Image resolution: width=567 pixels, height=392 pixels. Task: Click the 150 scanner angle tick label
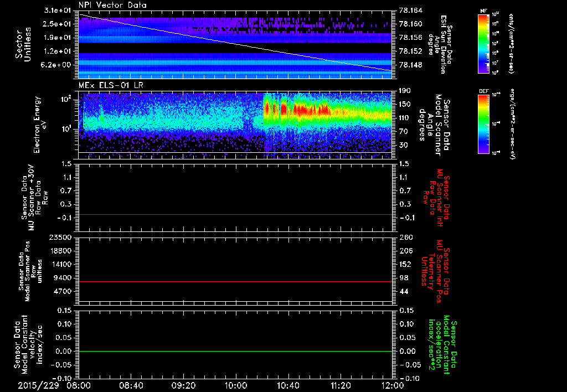(x=405, y=105)
